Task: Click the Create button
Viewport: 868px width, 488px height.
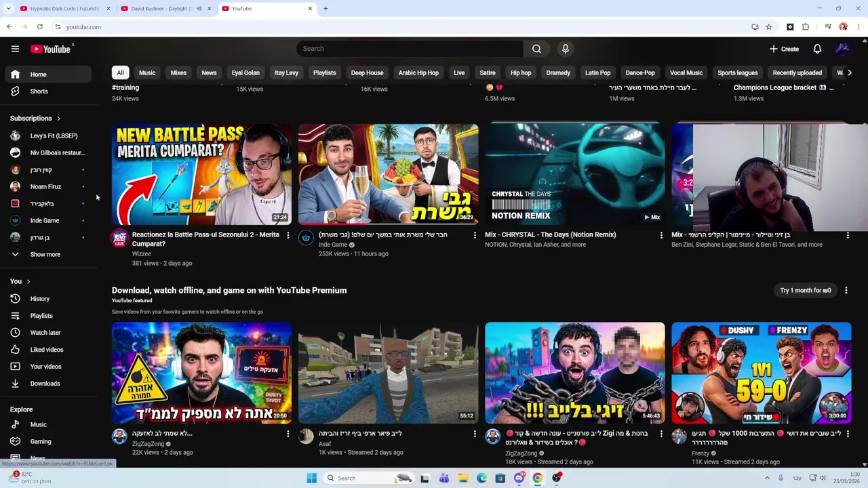Action: [785, 49]
